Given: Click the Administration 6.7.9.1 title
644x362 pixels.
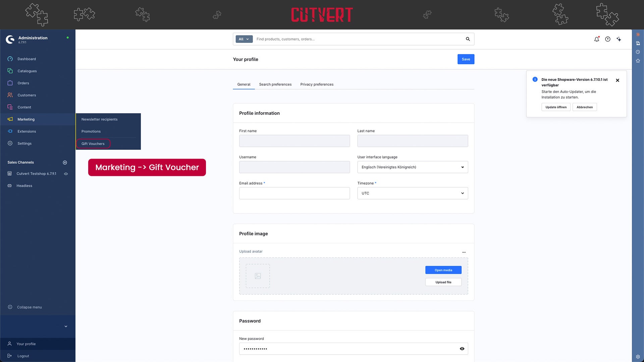Looking at the screenshot, I should pyautogui.click(x=33, y=40).
